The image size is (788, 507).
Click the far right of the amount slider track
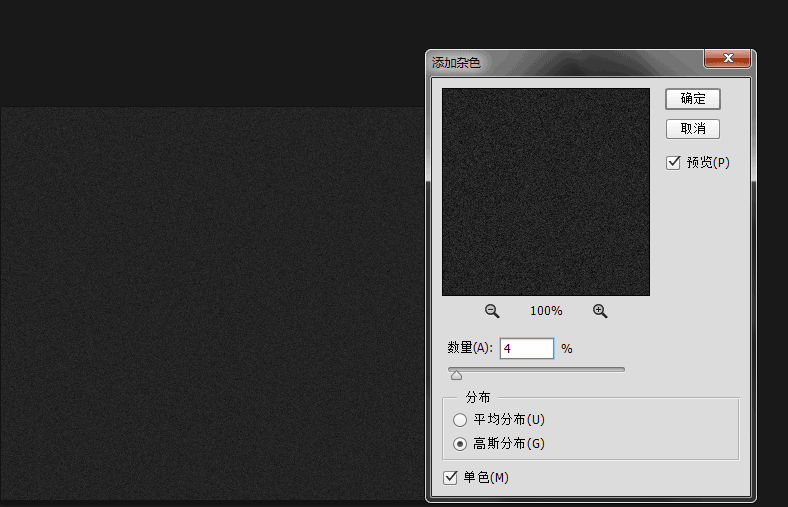point(621,369)
